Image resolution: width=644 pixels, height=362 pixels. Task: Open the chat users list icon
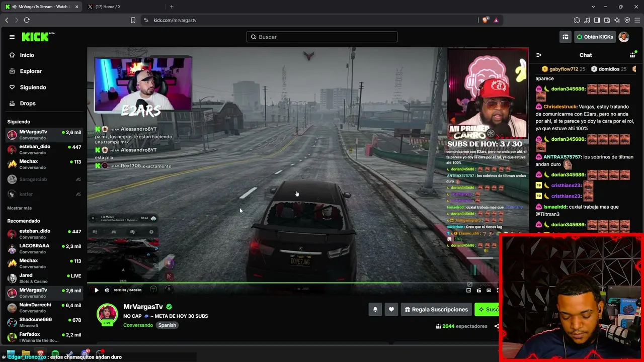coord(632,55)
